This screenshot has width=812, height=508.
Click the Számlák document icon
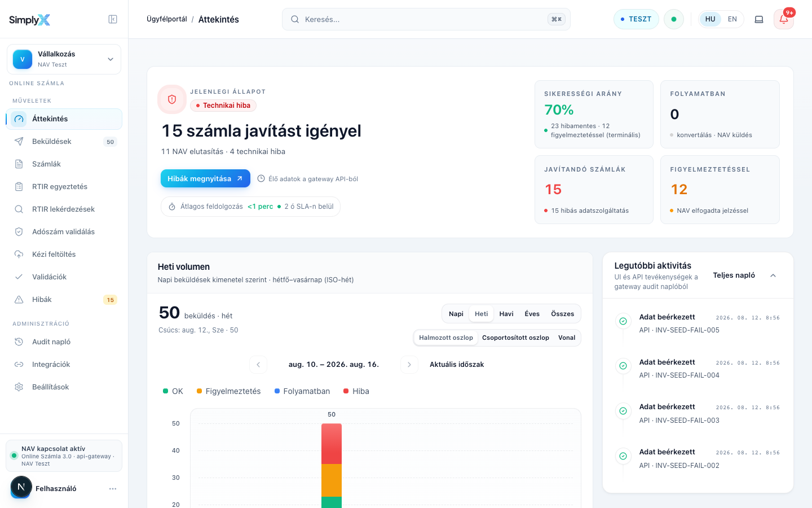19,164
